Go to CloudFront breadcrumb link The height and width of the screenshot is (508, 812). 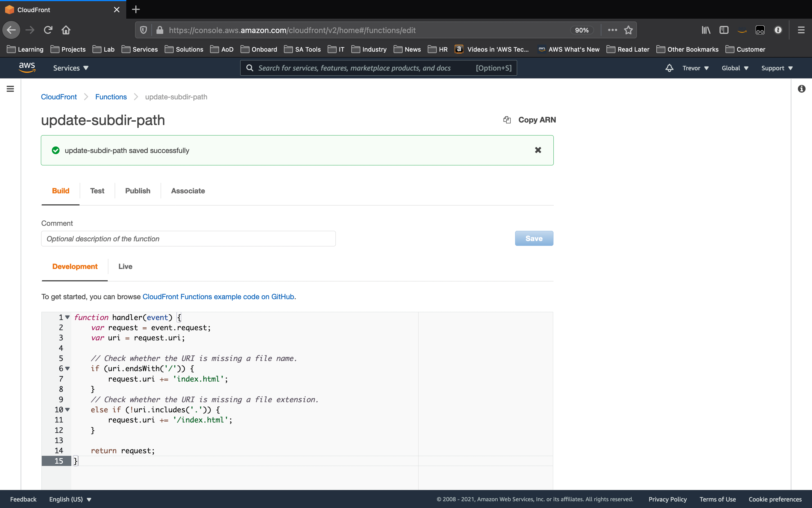(59, 97)
